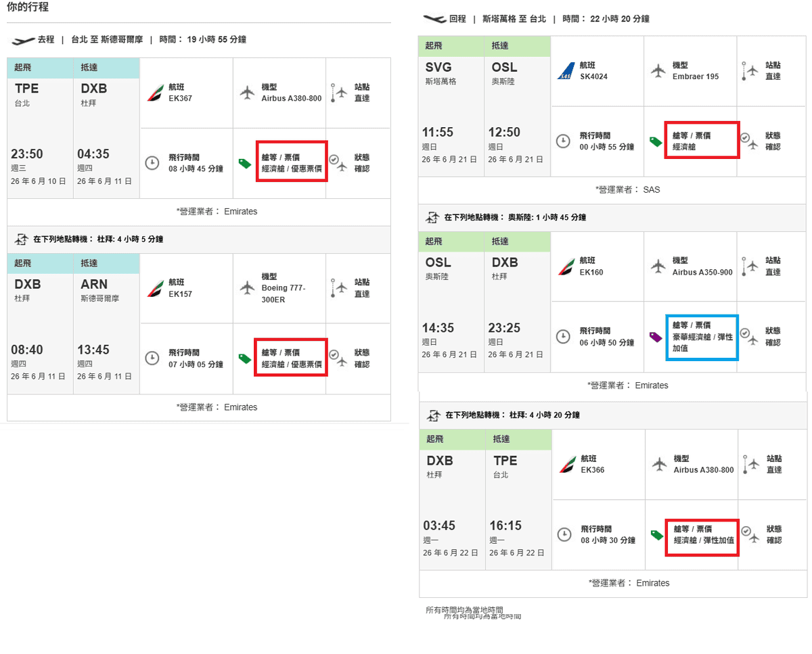Click fare text 豪華經濟艙 / 彈性加值
Image resolution: width=812 pixels, height=654 pixels.
click(x=701, y=343)
